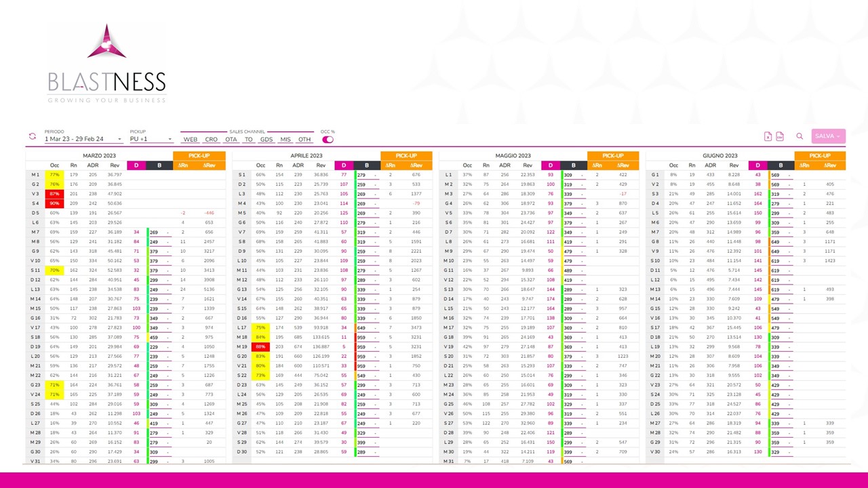Click the OTH channel label

304,140
